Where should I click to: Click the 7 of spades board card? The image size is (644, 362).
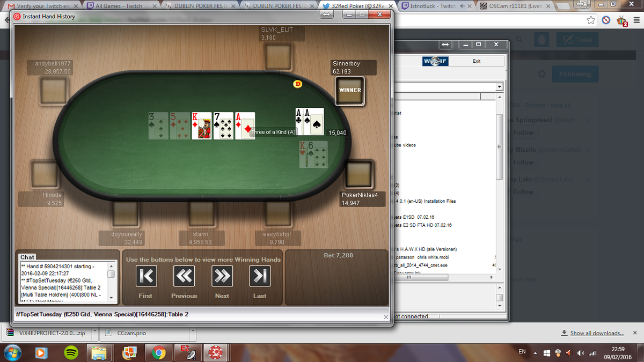point(223,125)
